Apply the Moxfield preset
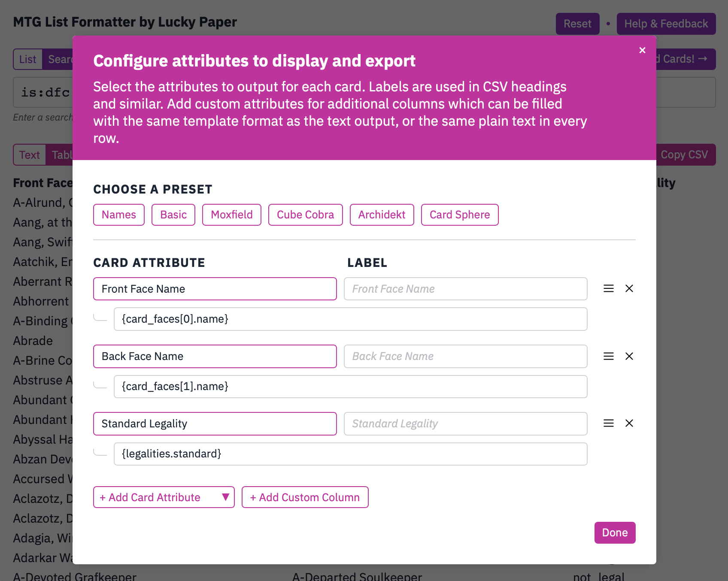The image size is (728, 581). pos(232,215)
